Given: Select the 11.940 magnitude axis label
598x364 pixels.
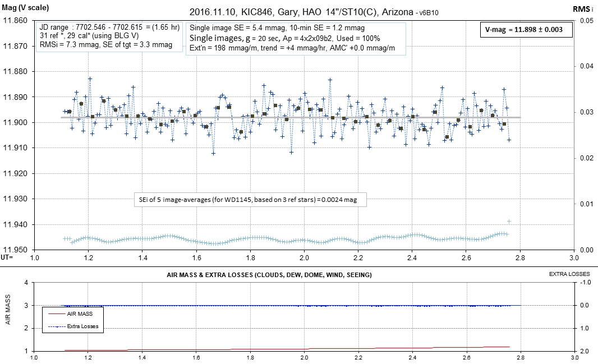Looking at the screenshot, I should [15, 224].
